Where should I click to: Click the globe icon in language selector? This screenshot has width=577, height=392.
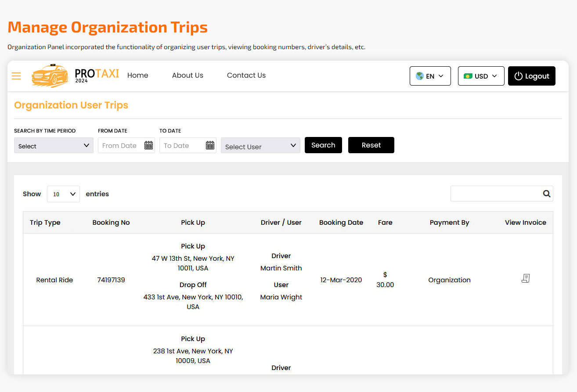pos(420,76)
